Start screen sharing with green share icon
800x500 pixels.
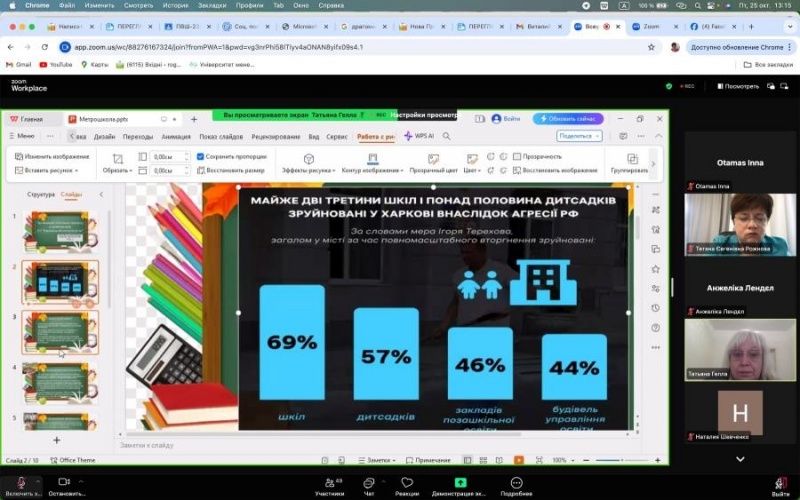tap(460, 482)
